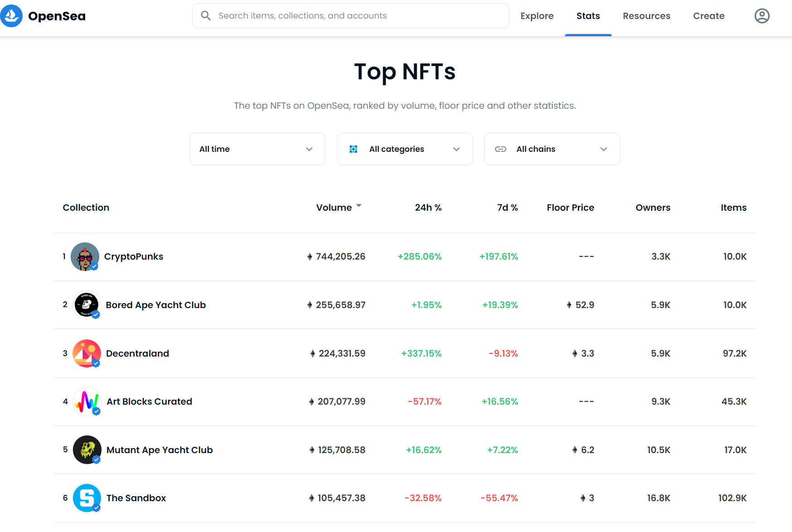Click the search magnifier icon
Image resolution: width=792 pixels, height=532 pixels.
(206, 16)
